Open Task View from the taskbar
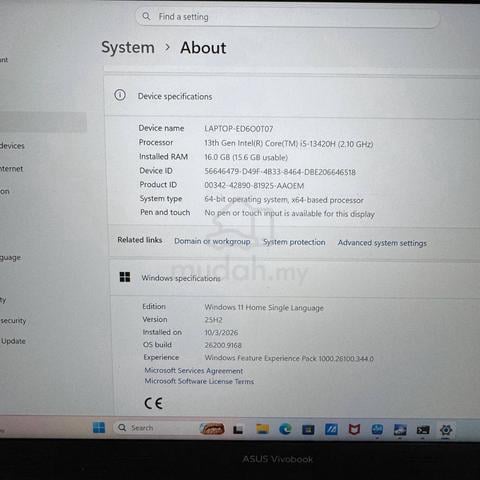 coord(238,429)
